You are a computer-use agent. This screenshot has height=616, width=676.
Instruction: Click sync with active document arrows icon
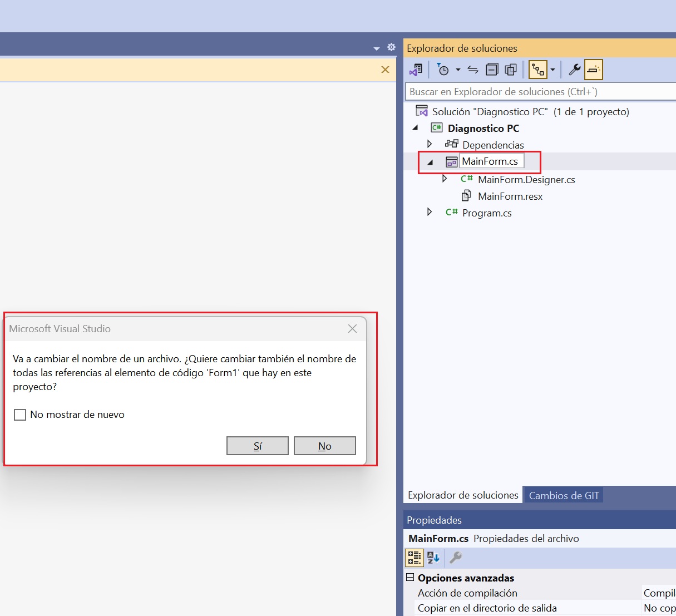click(x=473, y=70)
